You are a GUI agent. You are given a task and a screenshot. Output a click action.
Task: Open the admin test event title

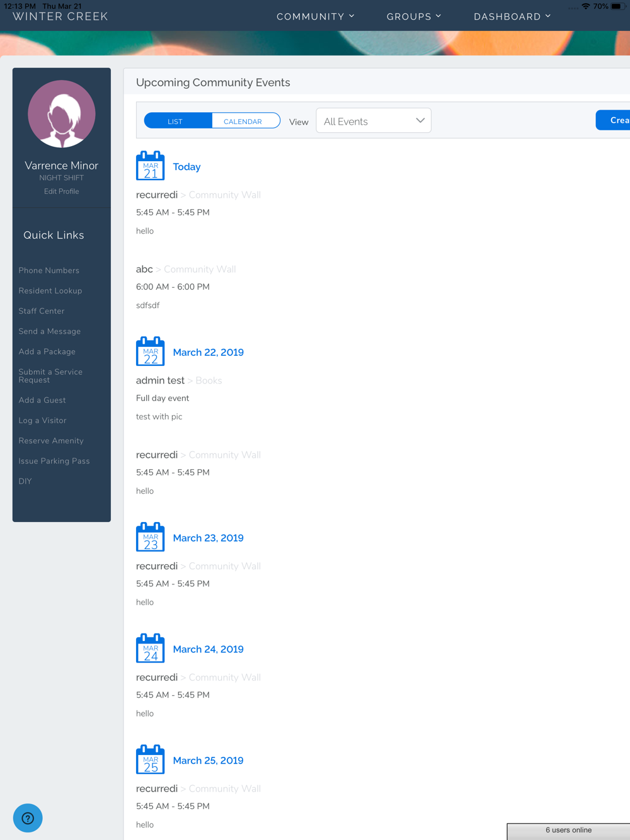[160, 380]
